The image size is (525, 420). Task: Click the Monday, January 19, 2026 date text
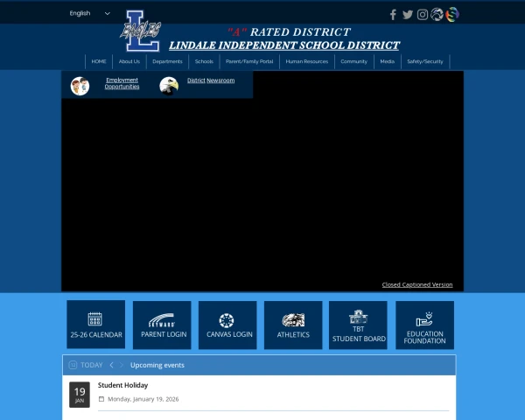(143, 399)
